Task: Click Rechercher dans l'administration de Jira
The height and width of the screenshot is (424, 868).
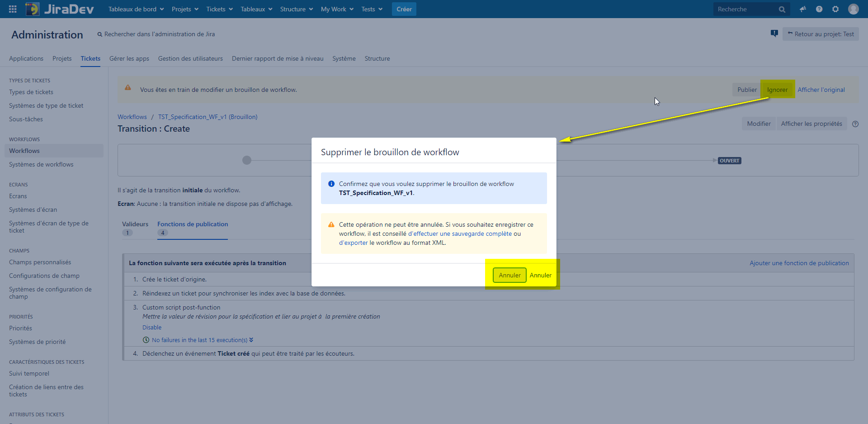Action: pos(156,34)
